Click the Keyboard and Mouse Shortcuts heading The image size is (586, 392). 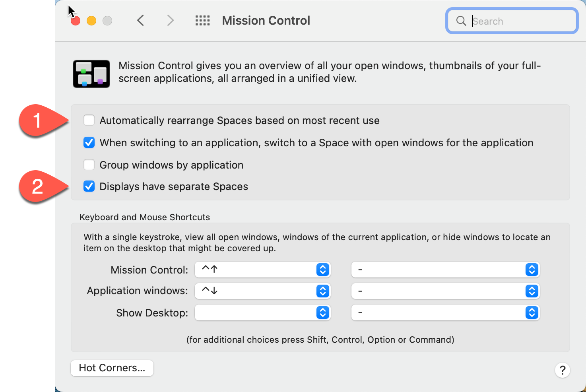coord(145,217)
